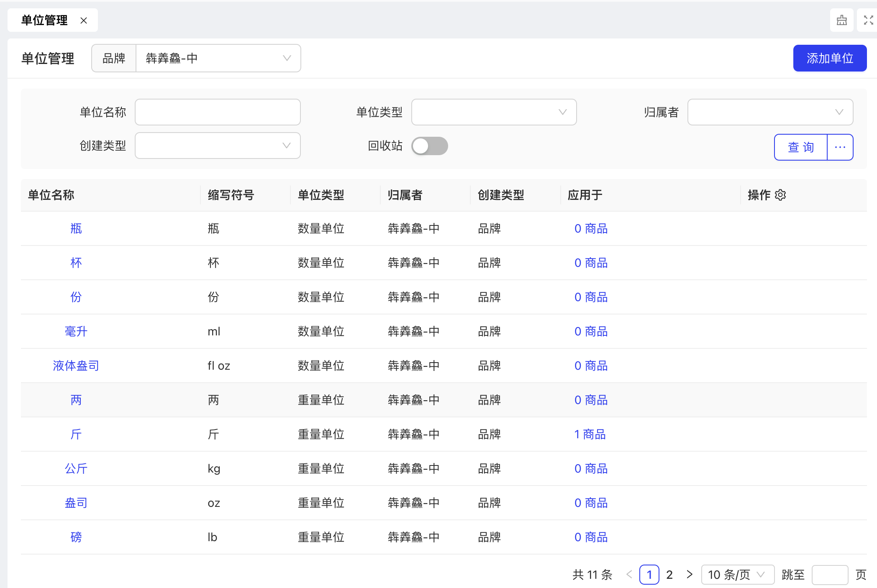This screenshot has height=588, width=877.
Task: Open column settings gear next to 操作
Action: click(780, 195)
